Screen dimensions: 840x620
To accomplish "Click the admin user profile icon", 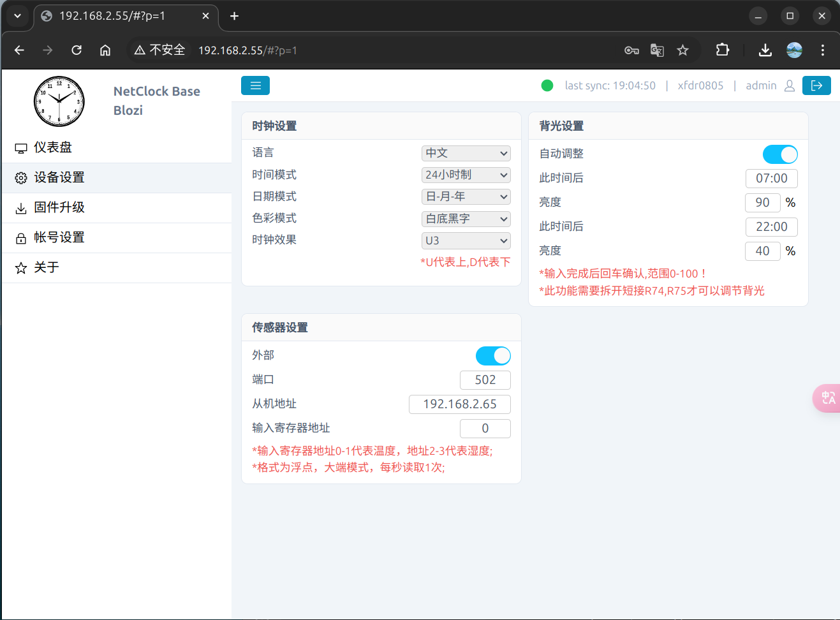I will coord(789,85).
